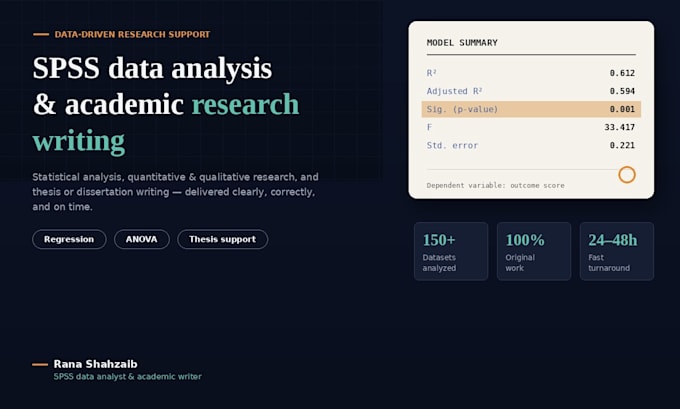
Task: Click the F statistic row value 33.417
Action: [619, 128]
